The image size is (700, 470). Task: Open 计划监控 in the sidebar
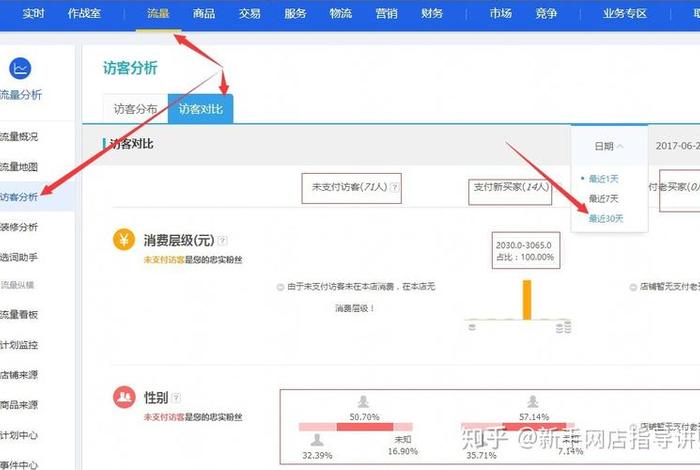point(19,345)
